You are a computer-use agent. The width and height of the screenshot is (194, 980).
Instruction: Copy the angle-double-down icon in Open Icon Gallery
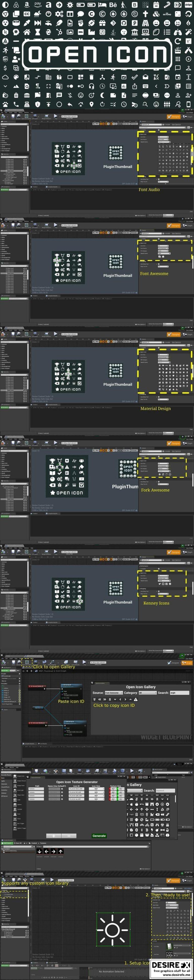[94, 699]
